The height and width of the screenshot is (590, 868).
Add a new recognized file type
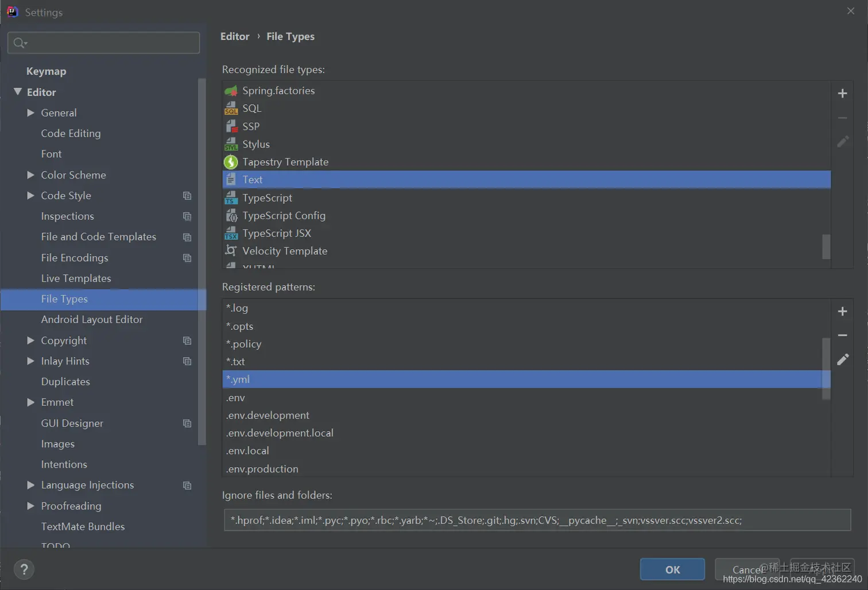(842, 93)
